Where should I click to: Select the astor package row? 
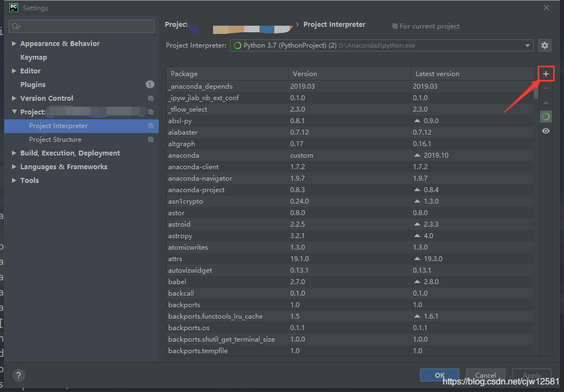[349, 213]
